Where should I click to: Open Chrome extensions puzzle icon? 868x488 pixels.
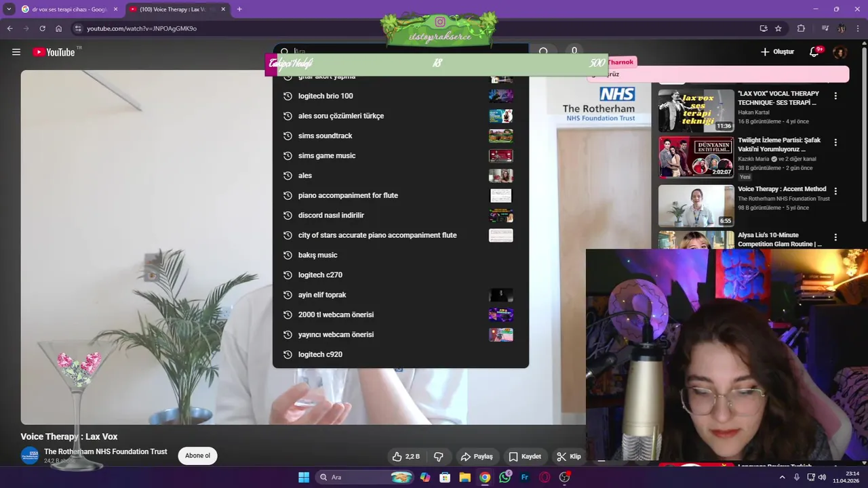[801, 28]
